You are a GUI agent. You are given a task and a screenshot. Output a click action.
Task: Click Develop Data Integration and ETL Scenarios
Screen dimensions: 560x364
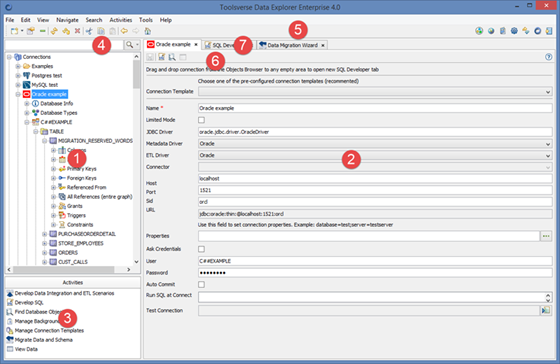point(64,293)
